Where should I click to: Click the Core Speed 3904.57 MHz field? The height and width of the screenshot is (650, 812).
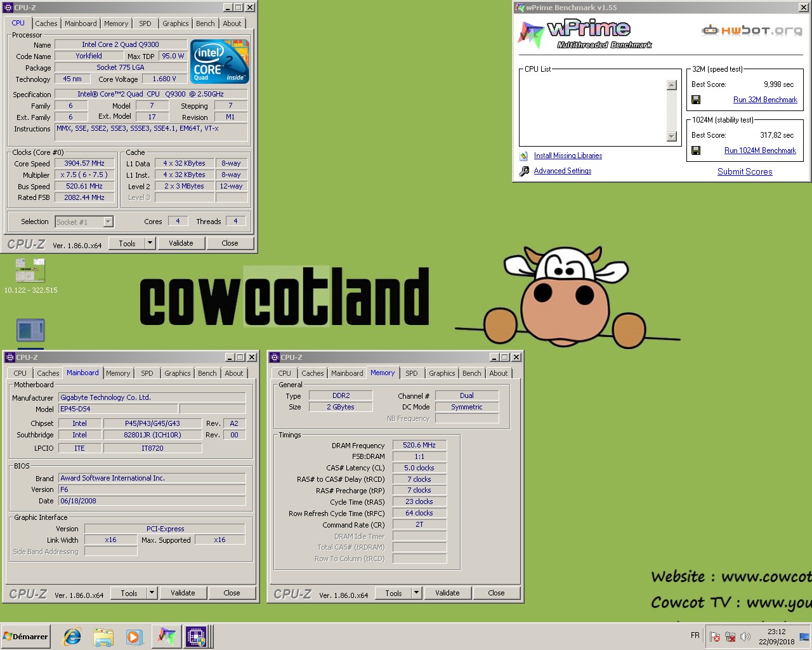[x=84, y=163]
